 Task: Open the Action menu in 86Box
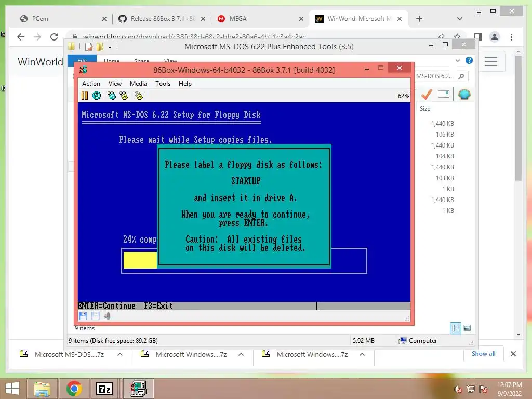91,84
